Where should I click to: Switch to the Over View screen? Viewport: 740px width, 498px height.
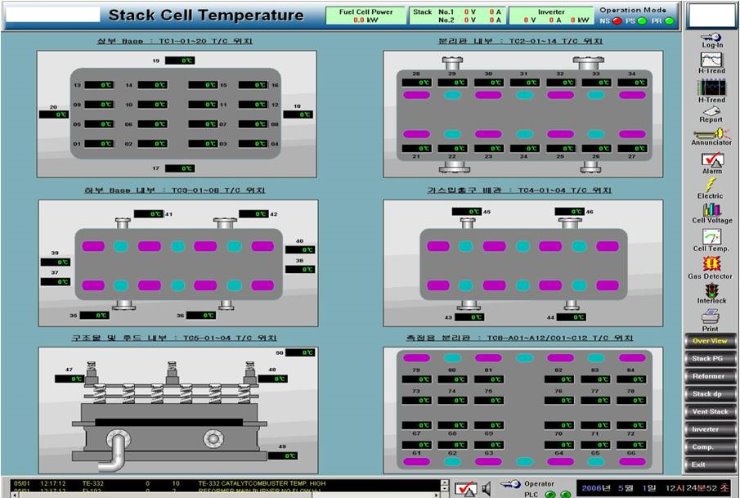click(712, 341)
